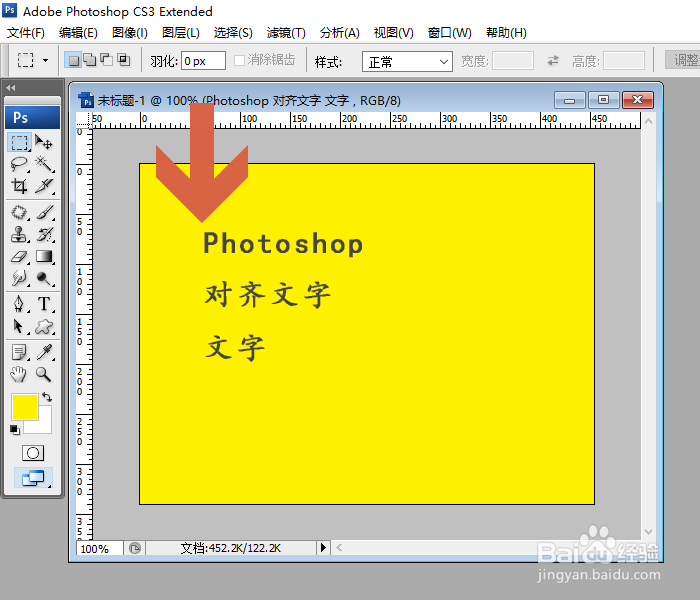Open the 选择(S) menu
Screen dimensions: 700x600
233,33
